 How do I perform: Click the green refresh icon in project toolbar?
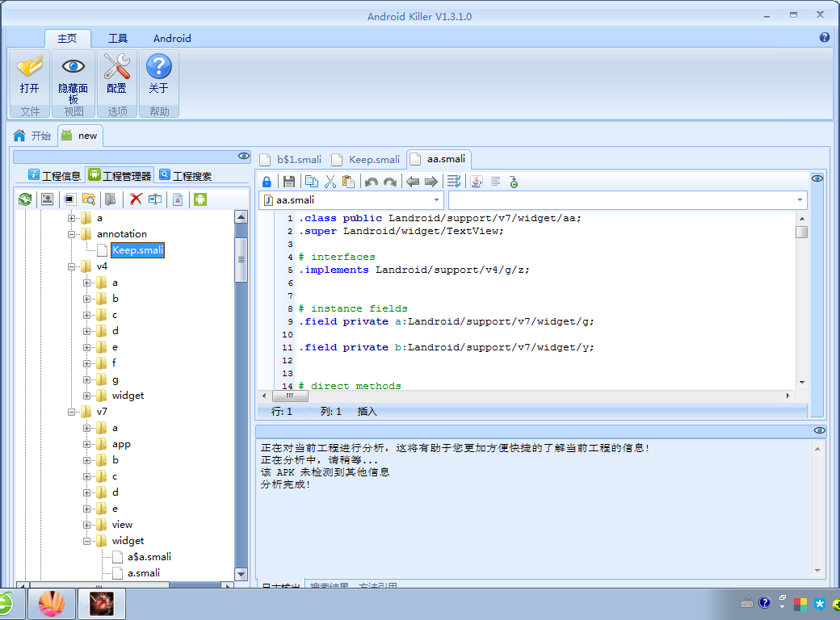[25, 199]
